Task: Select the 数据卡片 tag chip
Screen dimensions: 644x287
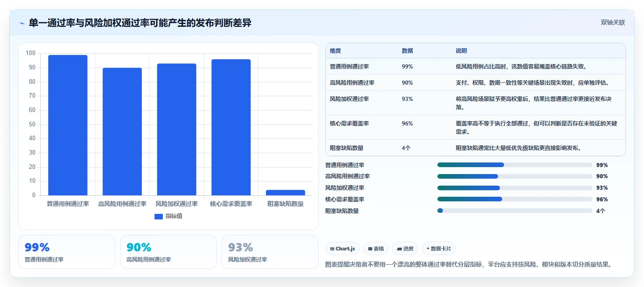Action: point(439,249)
